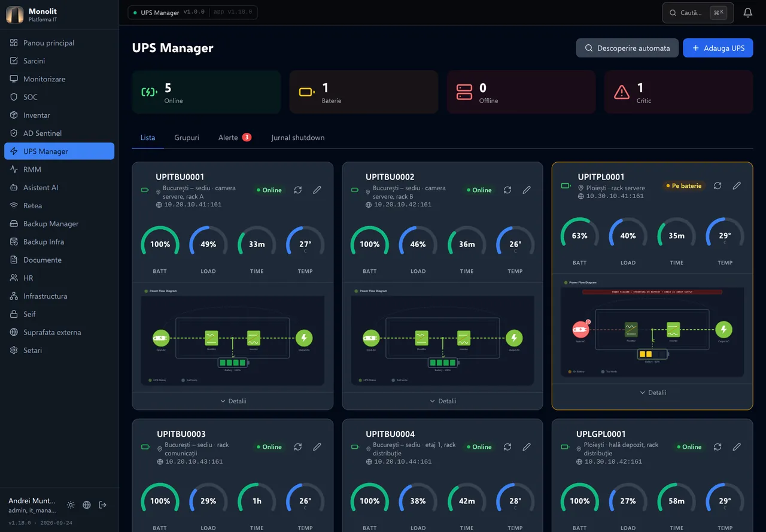Viewport: 766px width, 532px height.
Task: Click the Pe baterie status badge
Action: point(683,186)
